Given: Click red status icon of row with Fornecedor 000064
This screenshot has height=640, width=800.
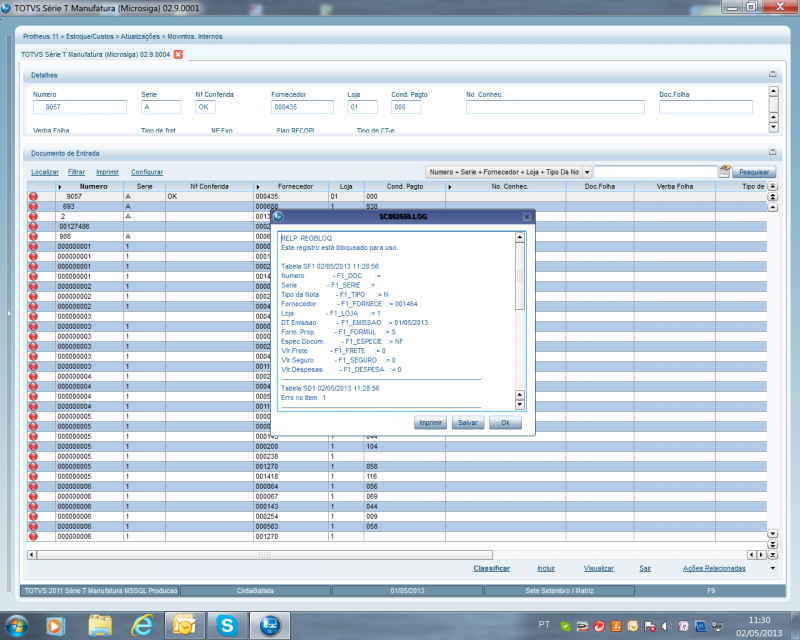Looking at the screenshot, I should coord(34,486).
